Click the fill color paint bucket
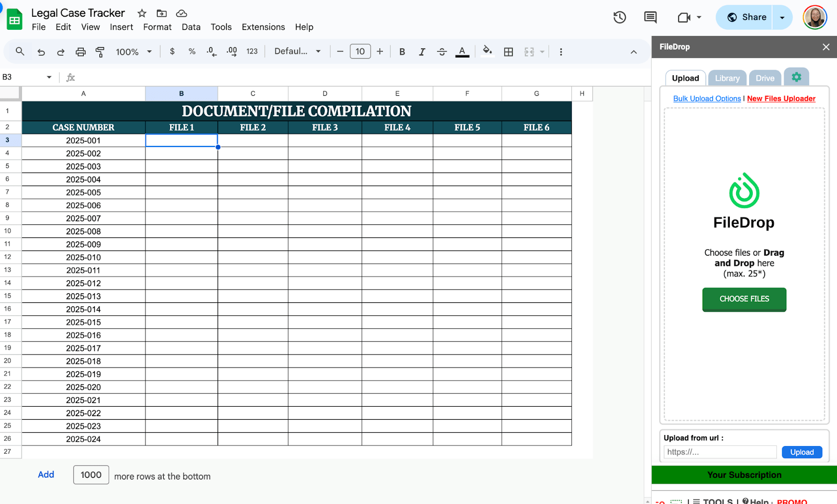 pos(487,51)
